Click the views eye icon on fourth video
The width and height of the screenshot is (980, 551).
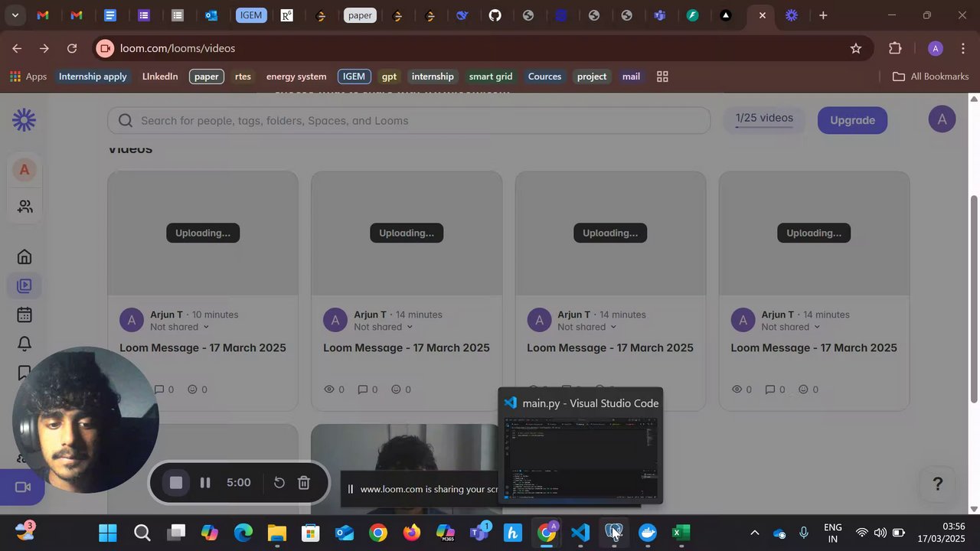[737, 390]
